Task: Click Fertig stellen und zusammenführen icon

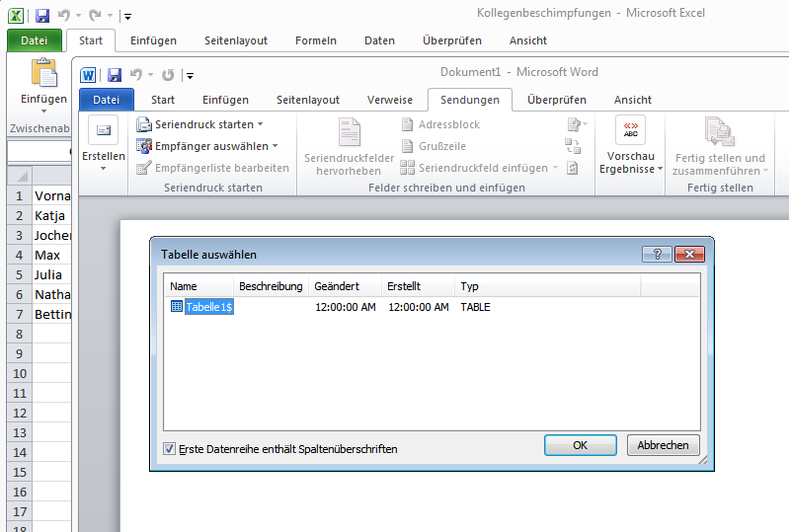Action: coord(720,131)
